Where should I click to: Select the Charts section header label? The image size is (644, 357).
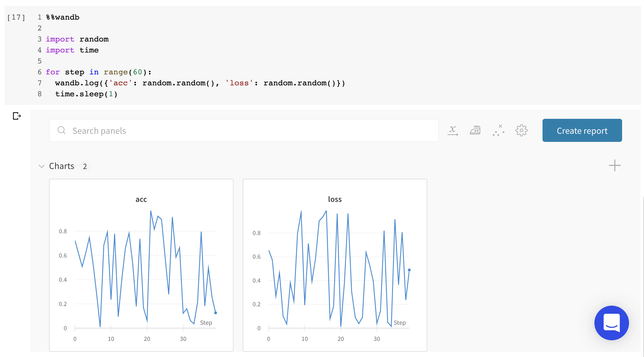click(61, 166)
